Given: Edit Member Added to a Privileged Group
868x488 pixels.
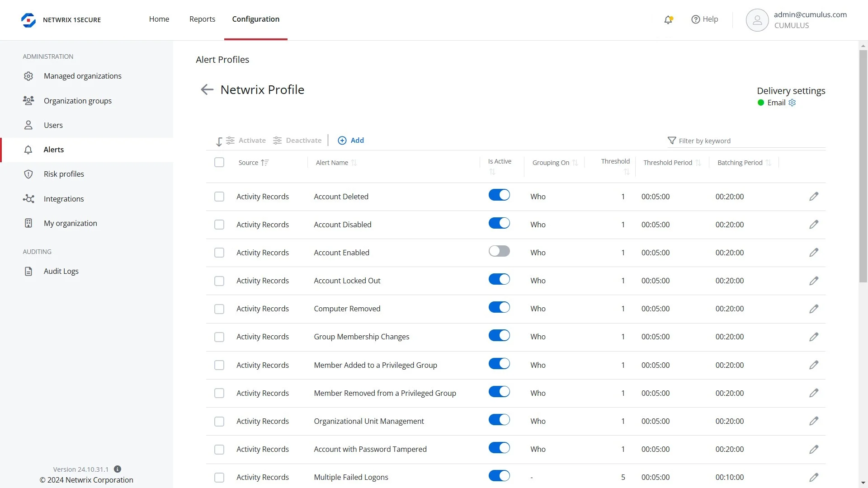Looking at the screenshot, I should [814, 365].
